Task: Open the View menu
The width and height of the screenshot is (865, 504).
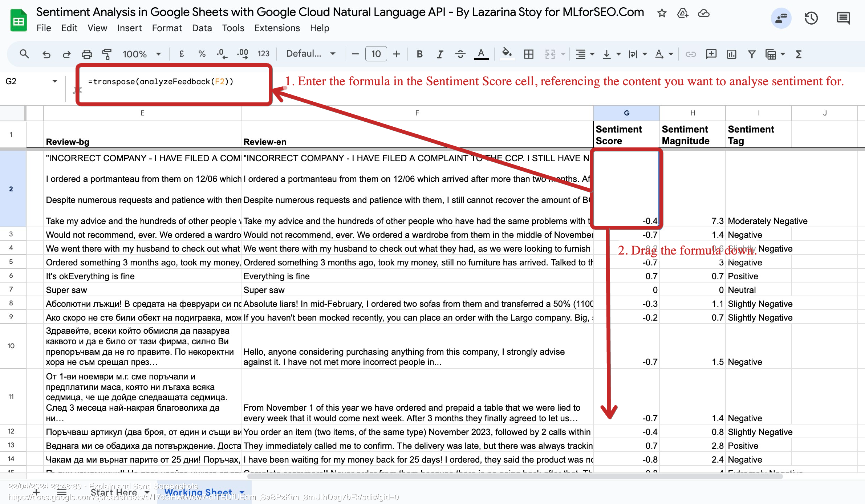Action: [x=97, y=28]
